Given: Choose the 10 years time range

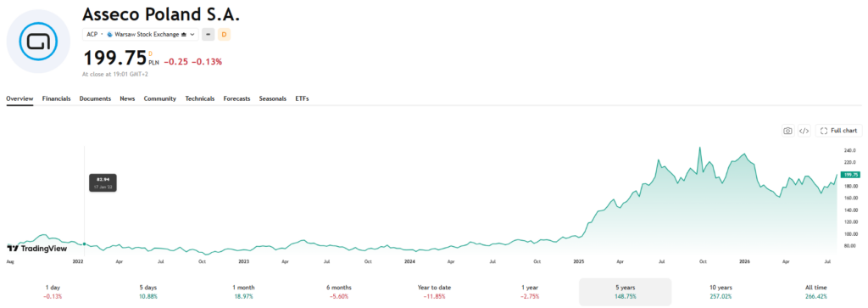Looking at the screenshot, I should pyautogui.click(x=721, y=292).
